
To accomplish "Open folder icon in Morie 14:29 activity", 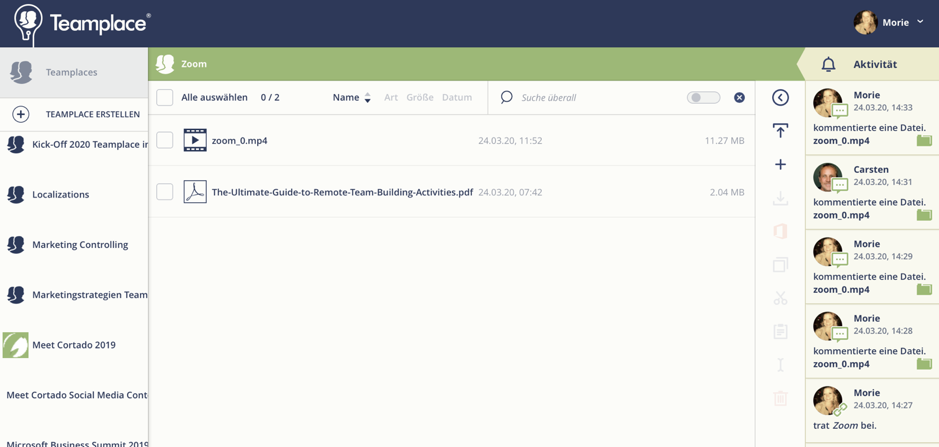I will tap(925, 289).
